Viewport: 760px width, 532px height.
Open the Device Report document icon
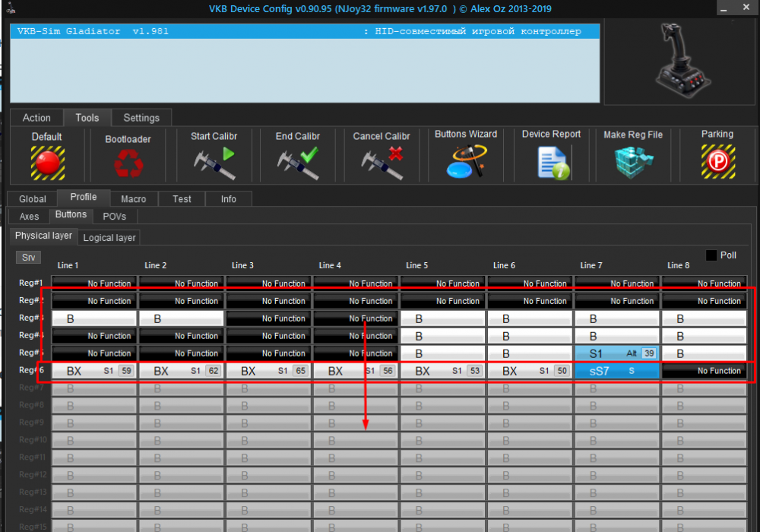[x=553, y=163]
